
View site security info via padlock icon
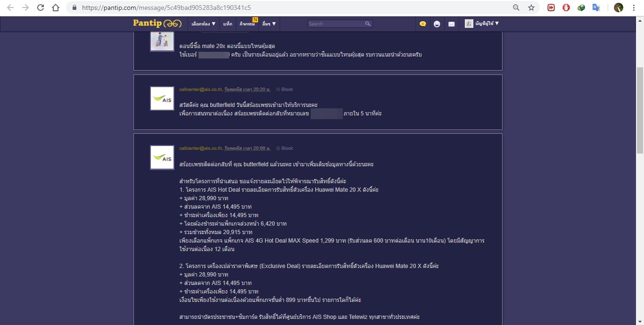74,8
